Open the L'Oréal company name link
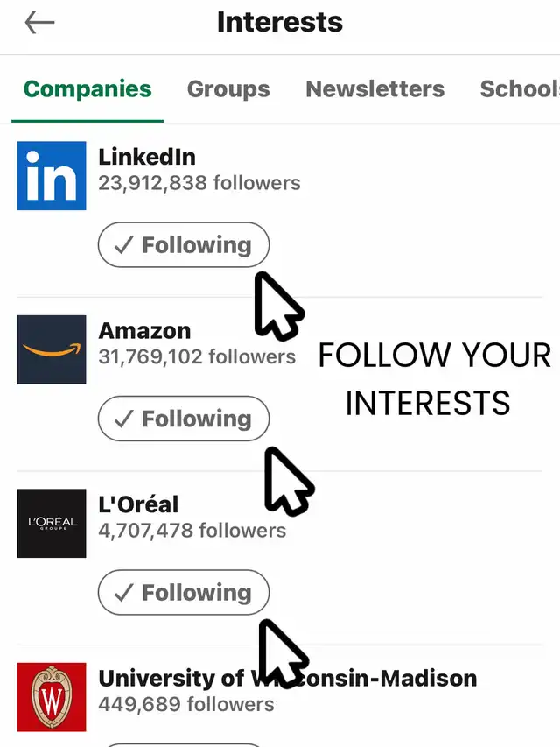This screenshot has width=560, height=747. coord(138,504)
